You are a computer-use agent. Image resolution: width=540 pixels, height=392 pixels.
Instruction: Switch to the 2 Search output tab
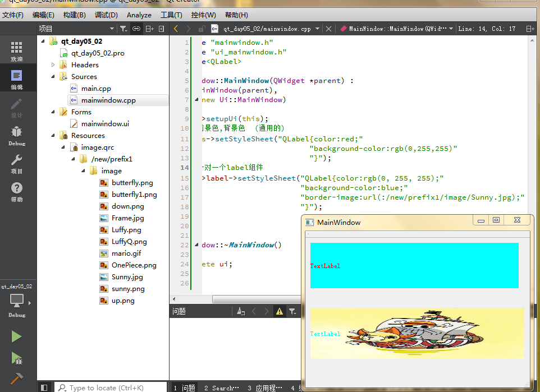tap(221, 388)
